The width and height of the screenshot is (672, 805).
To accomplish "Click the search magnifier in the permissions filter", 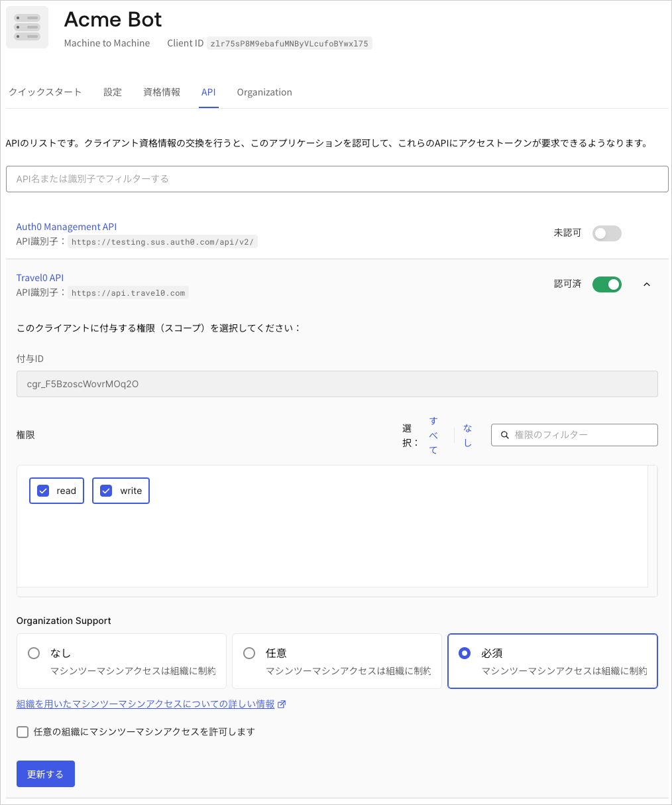I will (x=505, y=435).
